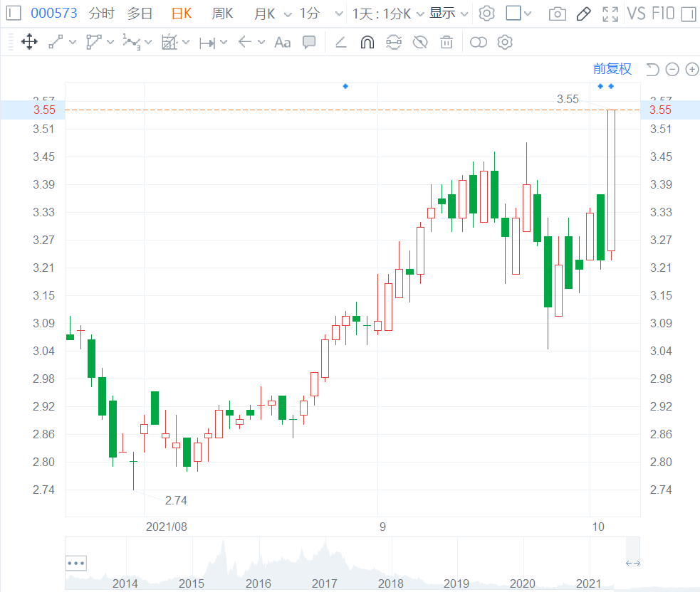Viewport: 700px width, 592px height.
Task: Click the 前复权 adjustment link
Action: click(612, 69)
